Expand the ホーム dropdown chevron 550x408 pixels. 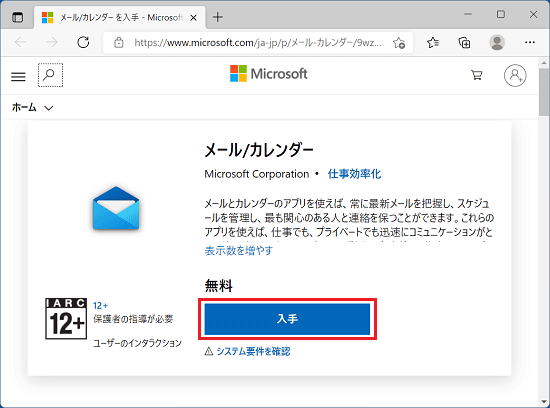point(49,108)
